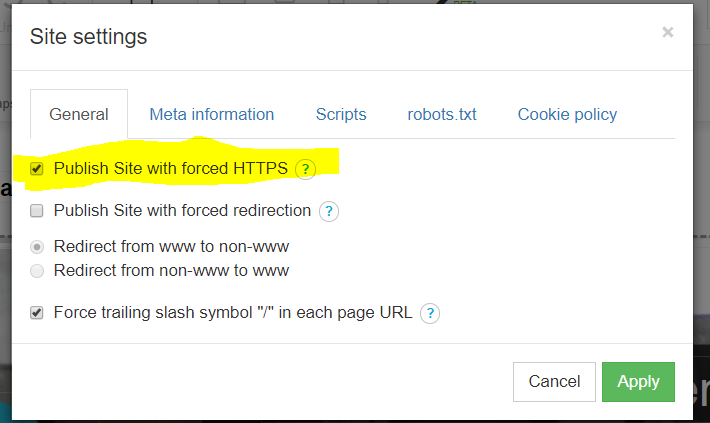Select Redirect from www to non-www

point(37,247)
